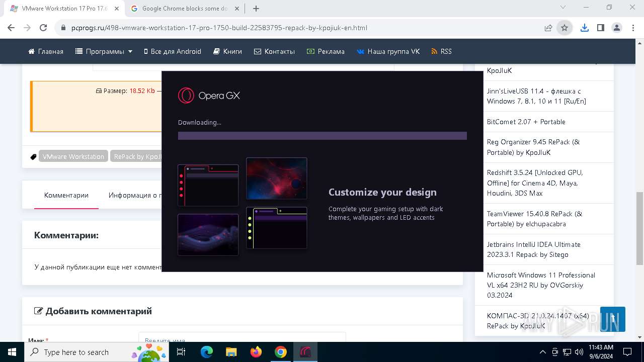644x362 pixels.
Task: Select the Комментарии tab
Action: (66, 195)
